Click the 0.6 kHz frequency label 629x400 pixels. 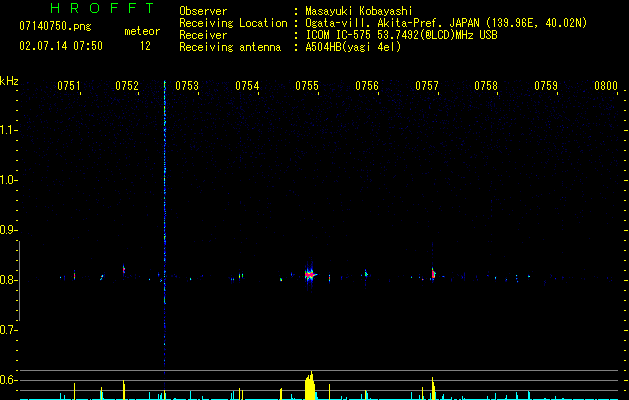pyautogui.click(x=8, y=380)
